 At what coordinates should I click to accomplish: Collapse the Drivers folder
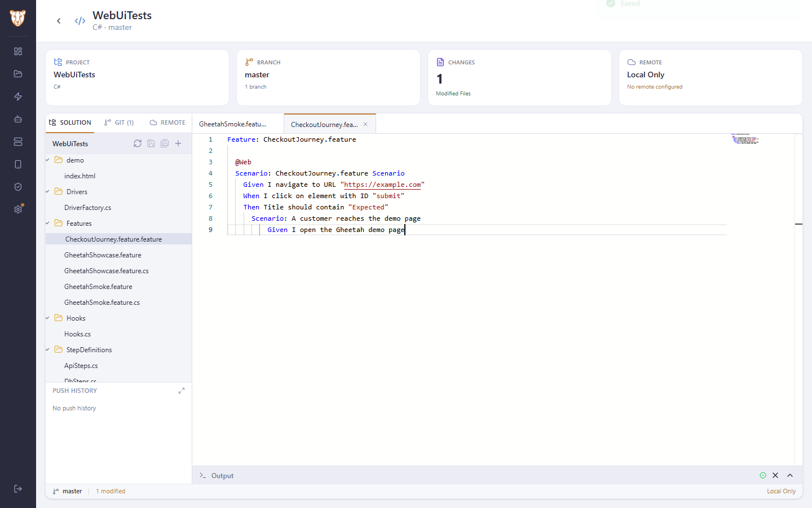click(48, 192)
